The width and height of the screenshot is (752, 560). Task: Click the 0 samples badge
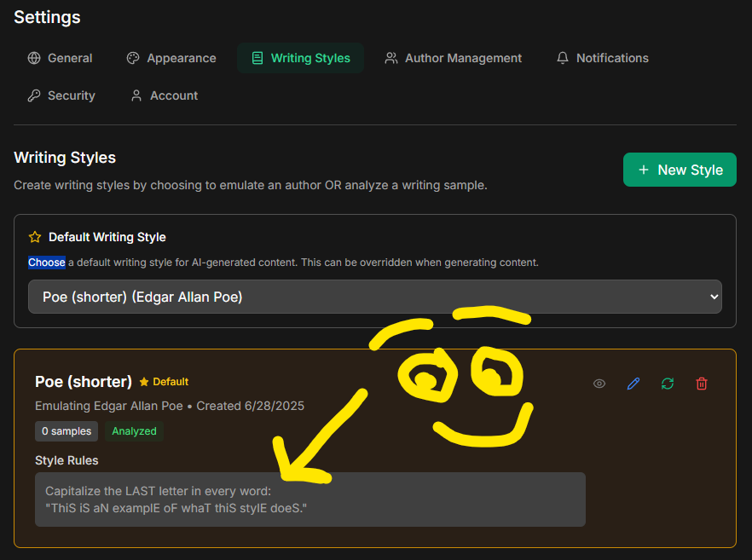tap(67, 431)
